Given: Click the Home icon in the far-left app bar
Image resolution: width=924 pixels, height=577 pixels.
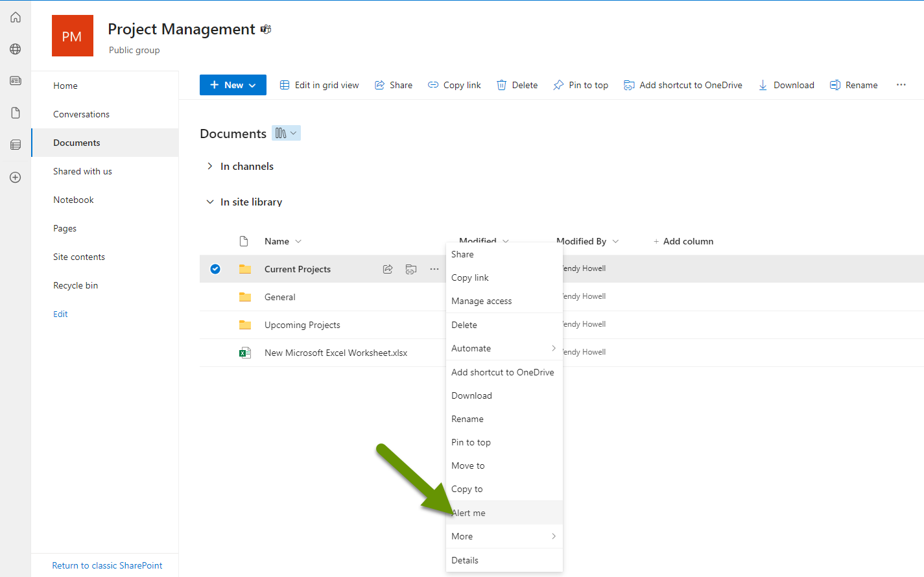Looking at the screenshot, I should point(15,17).
